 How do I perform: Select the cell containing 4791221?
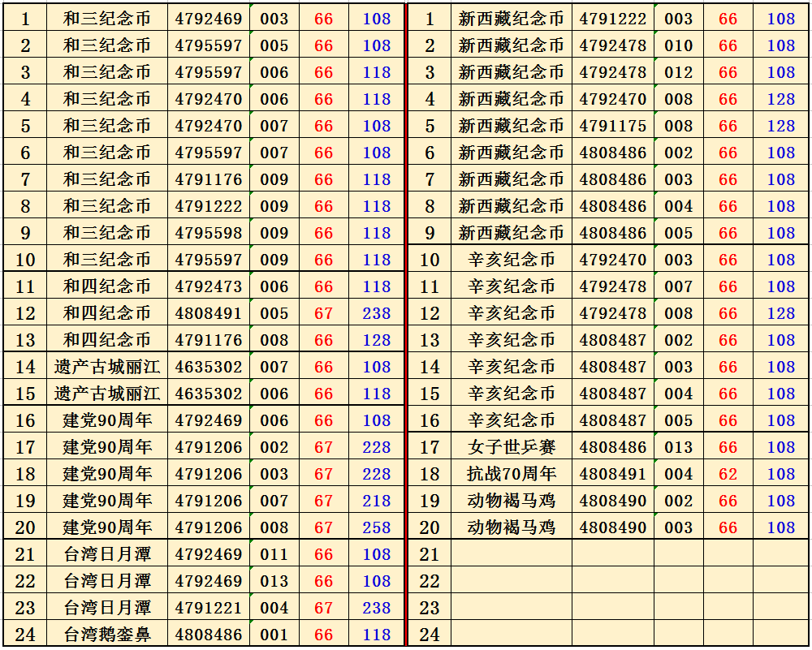pos(209,608)
